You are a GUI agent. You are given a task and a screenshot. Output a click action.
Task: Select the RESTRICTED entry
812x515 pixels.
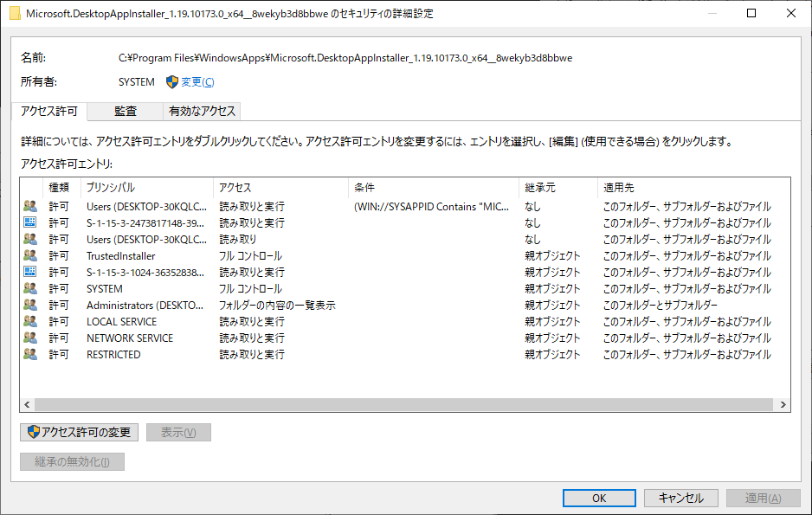coord(113,355)
